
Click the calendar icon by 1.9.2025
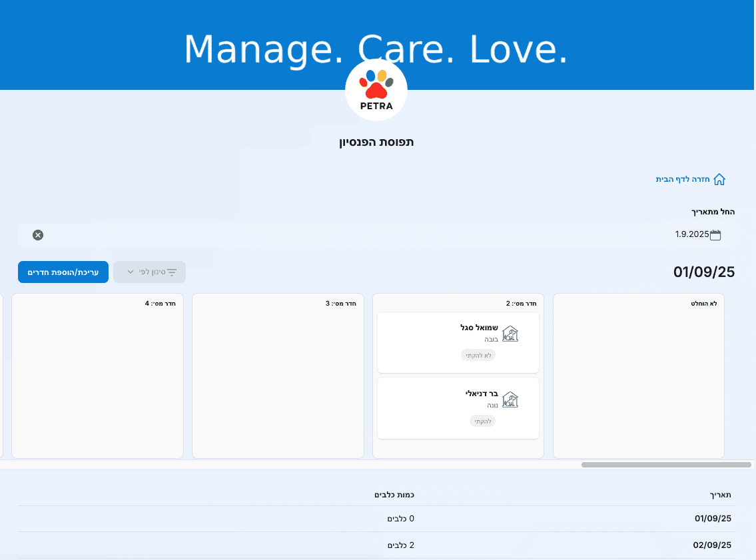pos(715,235)
